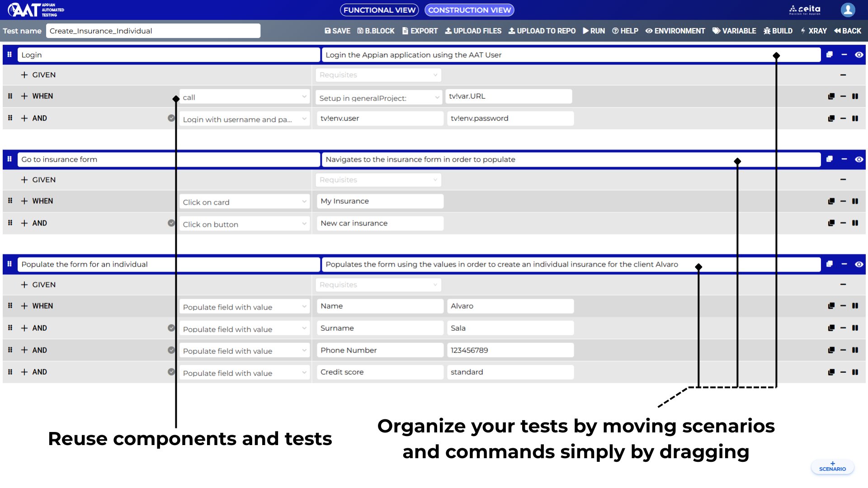Duplicate the Login scenario with copy icon
Viewport: 868px width, 488px height.
pyautogui.click(x=830, y=55)
